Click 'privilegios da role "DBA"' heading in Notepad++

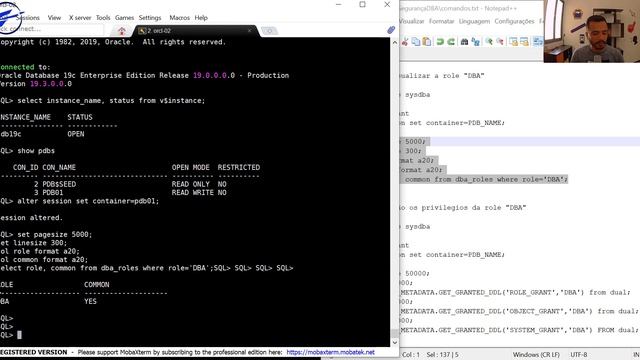[x=473, y=207]
